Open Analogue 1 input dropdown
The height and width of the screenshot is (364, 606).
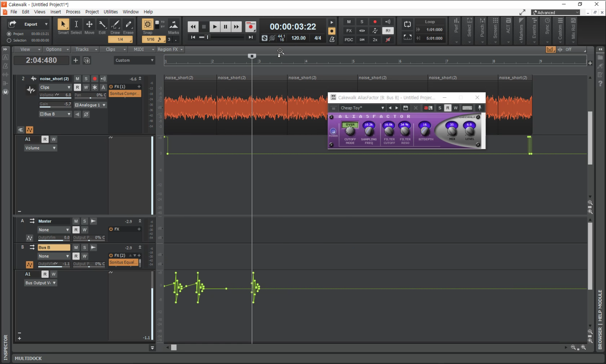point(90,105)
